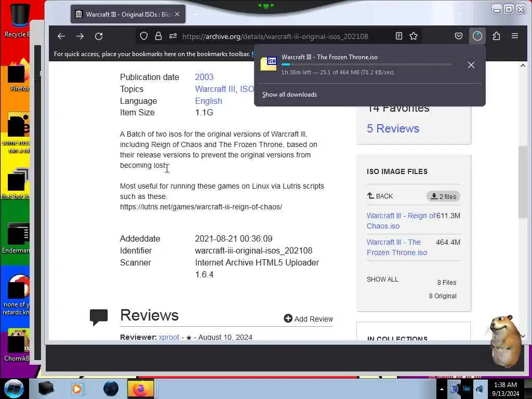Open the black box taskbar icon
The image size is (532, 399).
[x=46, y=389]
